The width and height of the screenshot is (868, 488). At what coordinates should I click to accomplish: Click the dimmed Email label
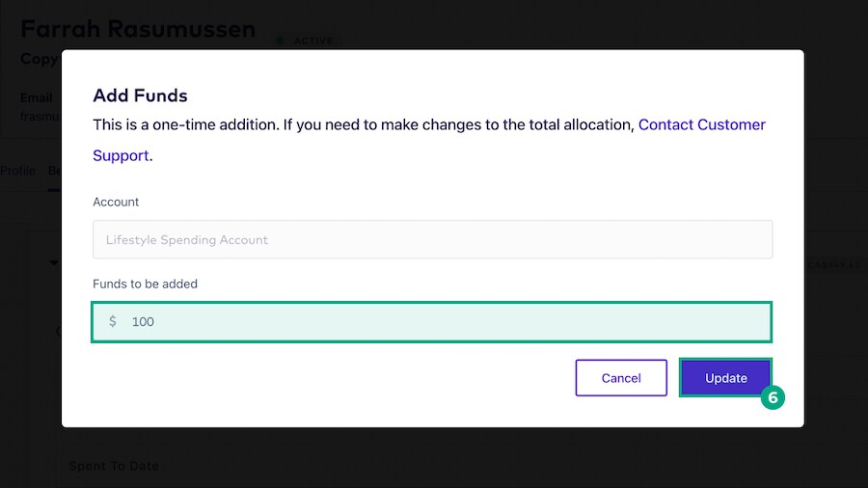37,98
